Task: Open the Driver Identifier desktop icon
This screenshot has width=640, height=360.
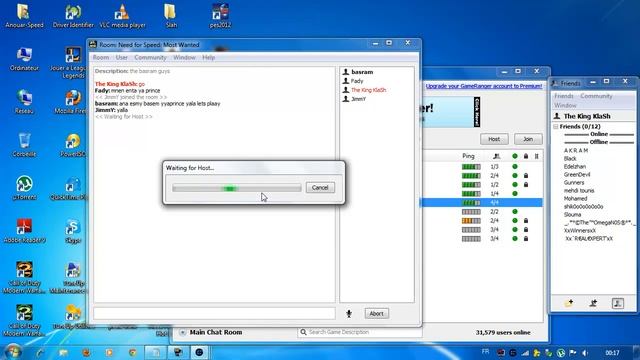Action: (73, 16)
